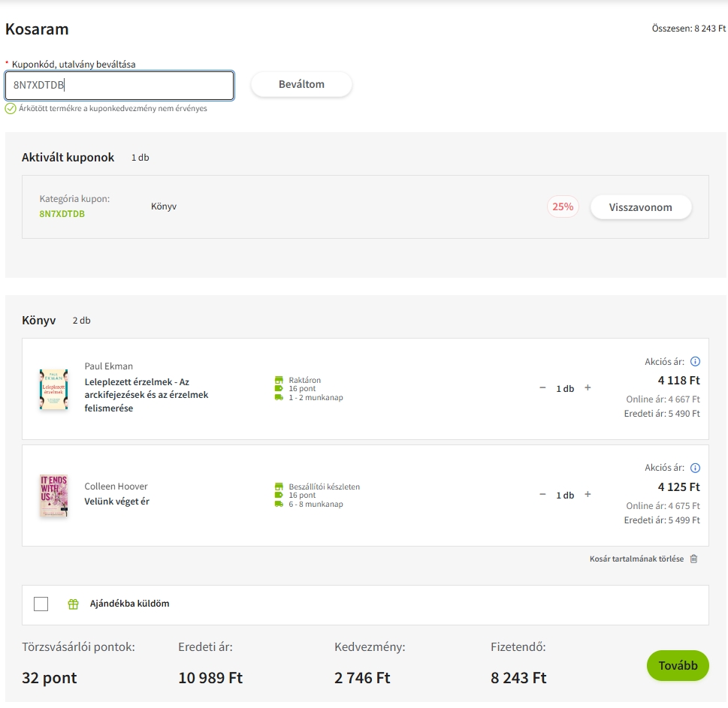The width and height of the screenshot is (728, 708).
Task: Proceed with the green Tovább button
Action: [x=677, y=665]
